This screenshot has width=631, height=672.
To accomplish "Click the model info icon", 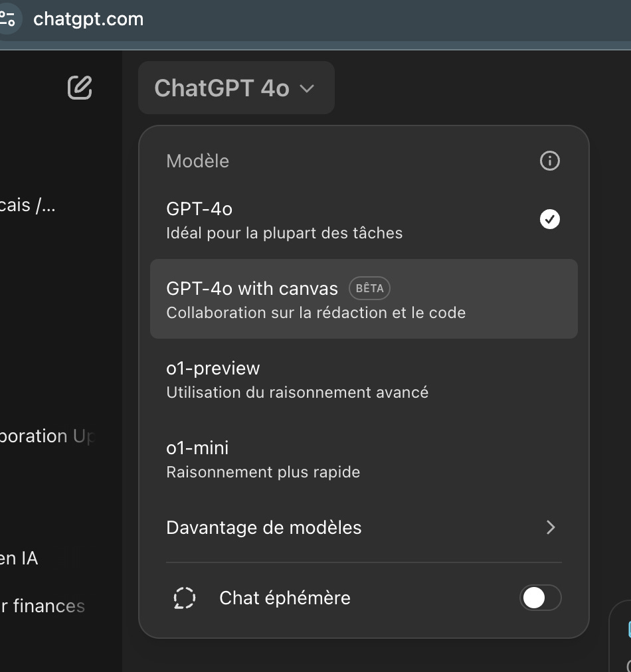I will click(x=549, y=161).
